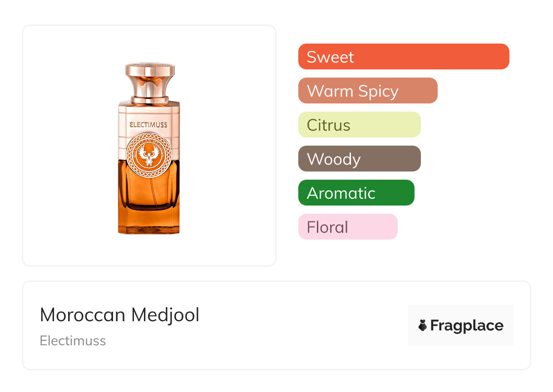This screenshot has width=553, height=392.
Task: Select the Sweet accord bar
Action: point(403,57)
